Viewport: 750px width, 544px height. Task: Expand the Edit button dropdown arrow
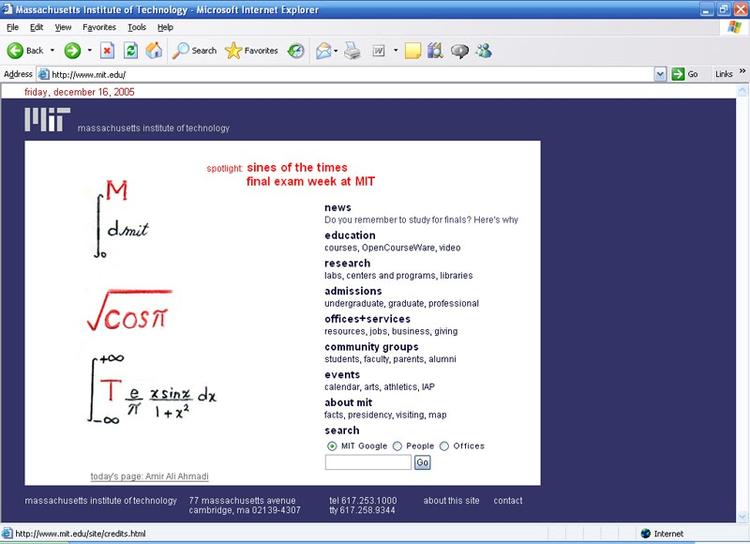(x=396, y=51)
